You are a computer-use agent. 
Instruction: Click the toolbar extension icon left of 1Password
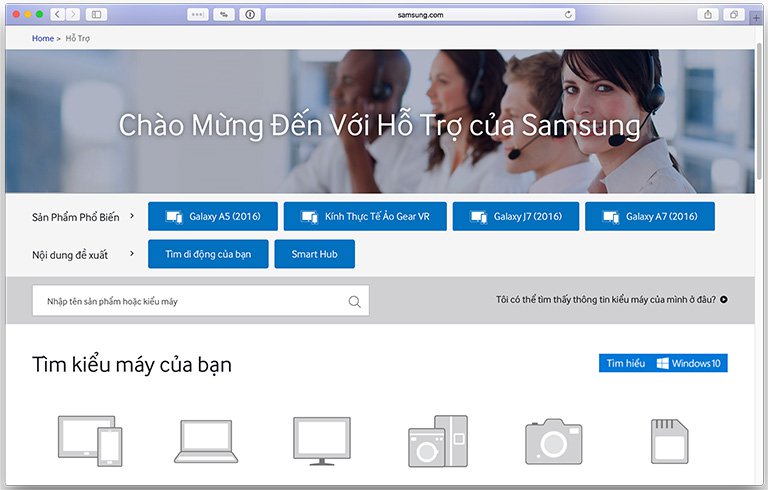click(224, 15)
